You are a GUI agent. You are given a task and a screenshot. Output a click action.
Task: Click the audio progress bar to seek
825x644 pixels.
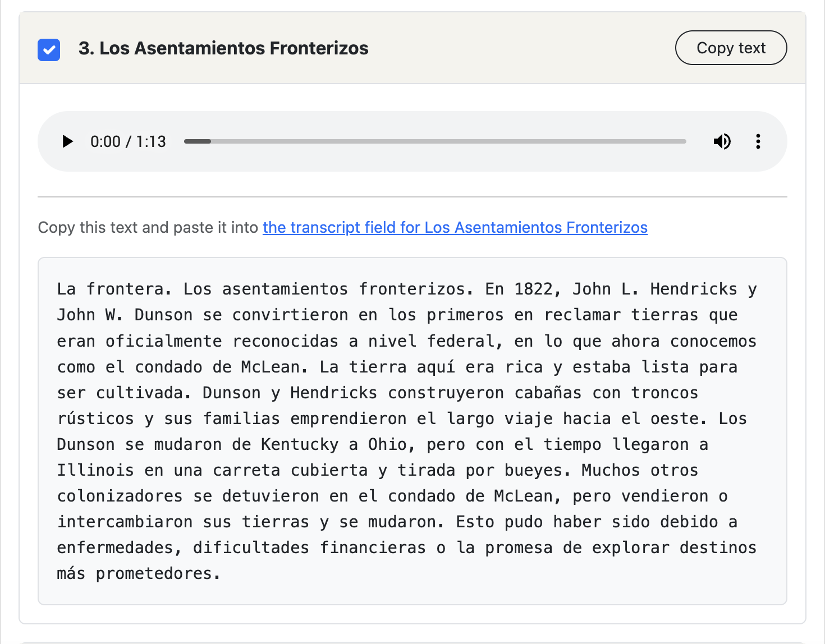435,141
